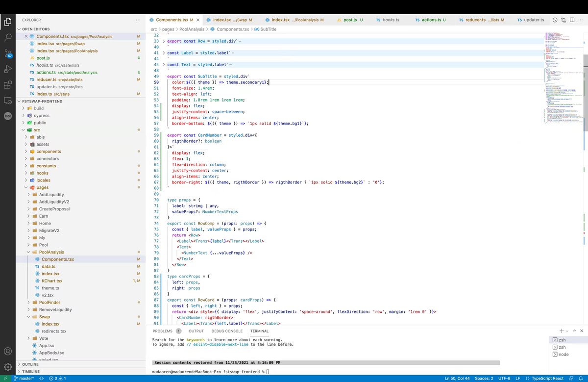
Task: Open the launch profile dropdown next to new terminal
Action: coord(566,331)
